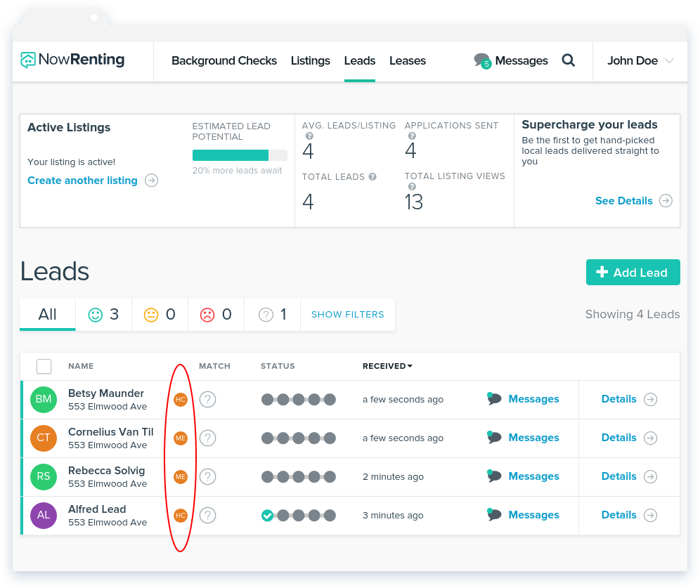Click Create another listing link
The width and height of the screenshot is (700, 588).
(83, 181)
